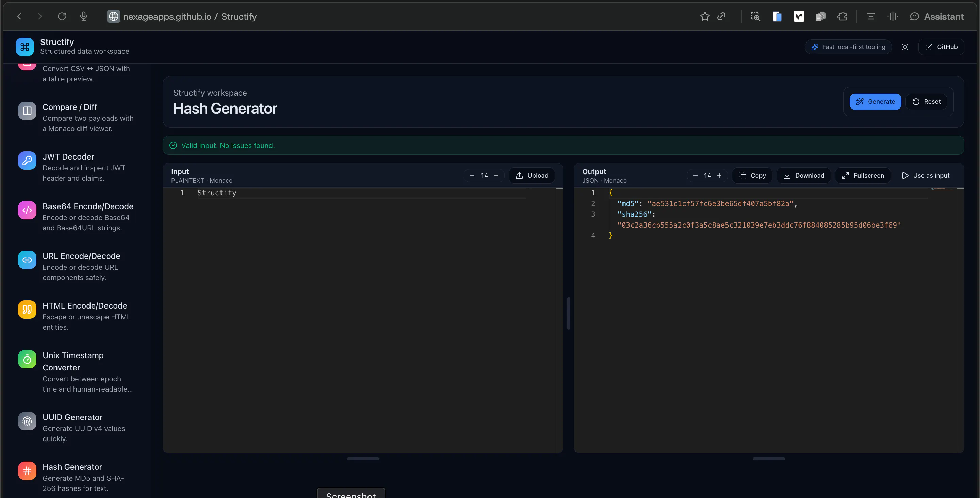Click the sha256 hash value in Output

759,225
